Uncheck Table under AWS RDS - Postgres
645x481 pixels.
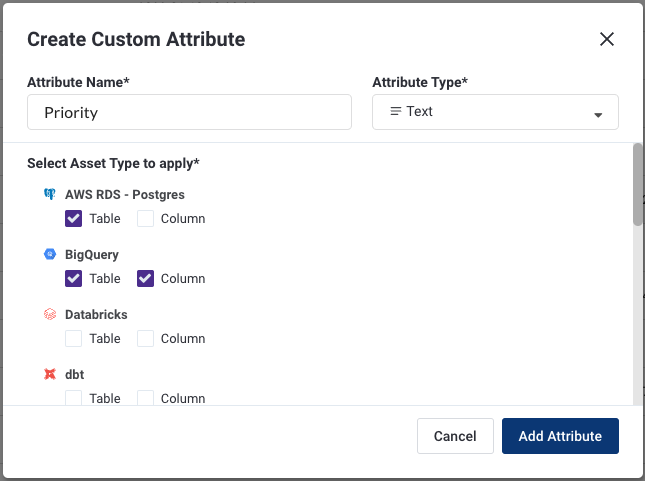73,218
